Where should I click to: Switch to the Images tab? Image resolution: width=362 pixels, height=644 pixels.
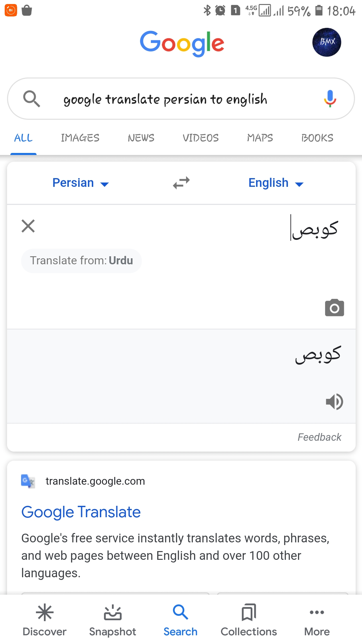click(x=80, y=138)
